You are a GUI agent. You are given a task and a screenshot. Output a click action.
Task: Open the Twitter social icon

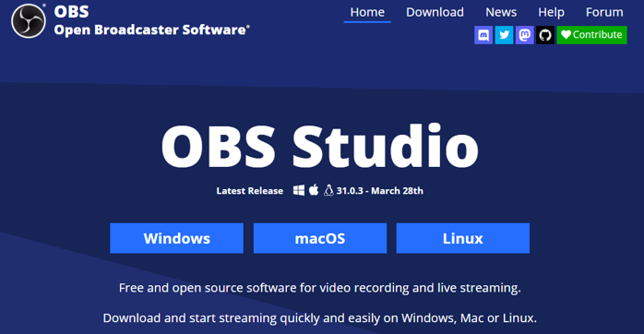pos(504,35)
